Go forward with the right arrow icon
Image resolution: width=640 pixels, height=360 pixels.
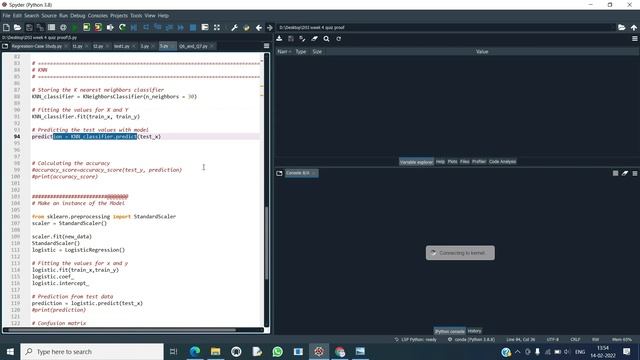click(270, 27)
